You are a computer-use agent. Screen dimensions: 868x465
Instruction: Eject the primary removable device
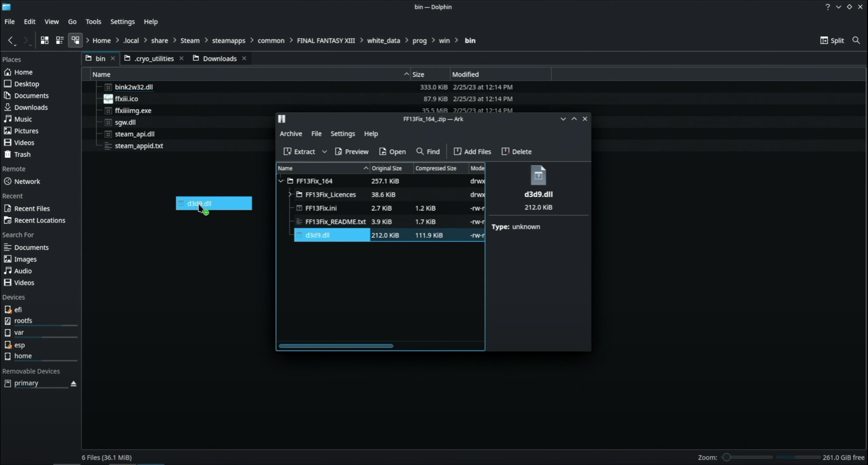click(73, 384)
